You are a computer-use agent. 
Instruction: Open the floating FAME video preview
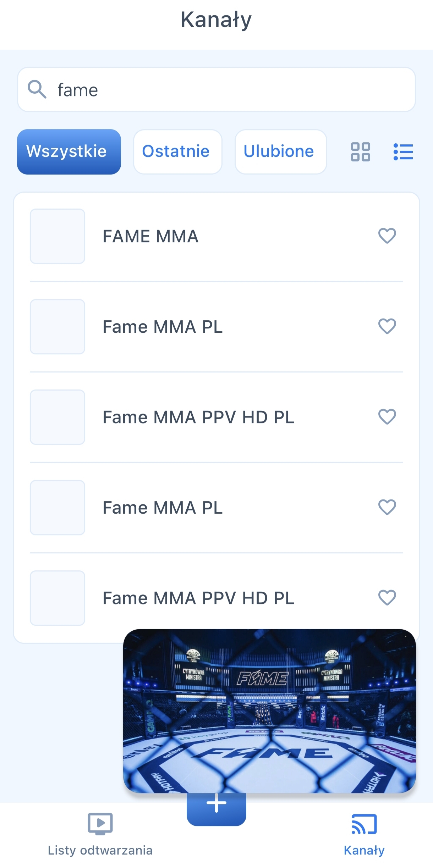pos(269,711)
